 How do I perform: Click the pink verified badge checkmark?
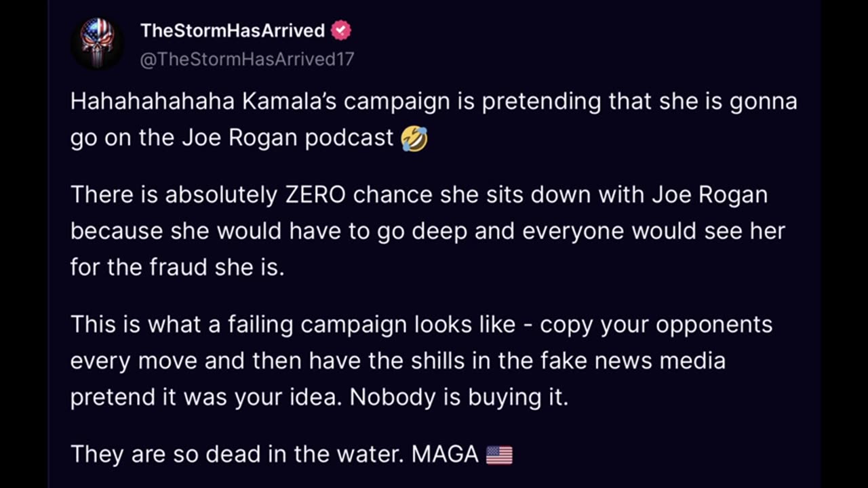pos(341,30)
